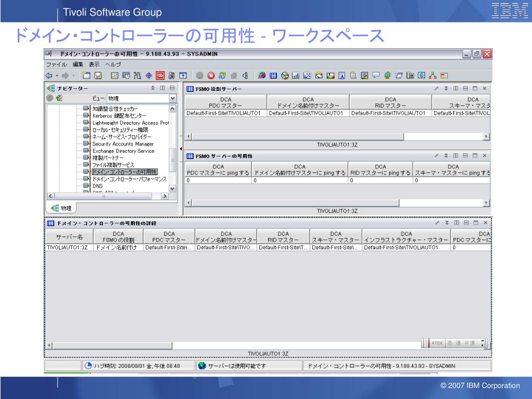532x399 pixels.
Task: Select the Table view icon in the toolbar
Action: click(273, 76)
